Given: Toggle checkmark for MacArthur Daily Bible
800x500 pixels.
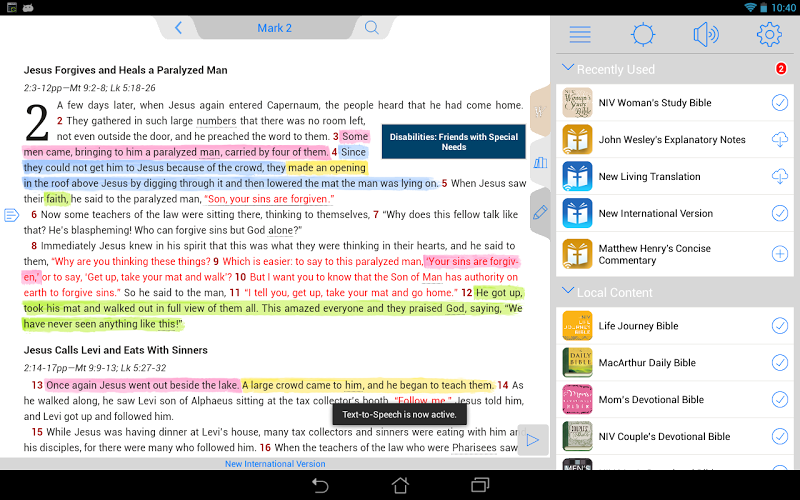Looking at the screenshot, I should [x=780, y=362].
